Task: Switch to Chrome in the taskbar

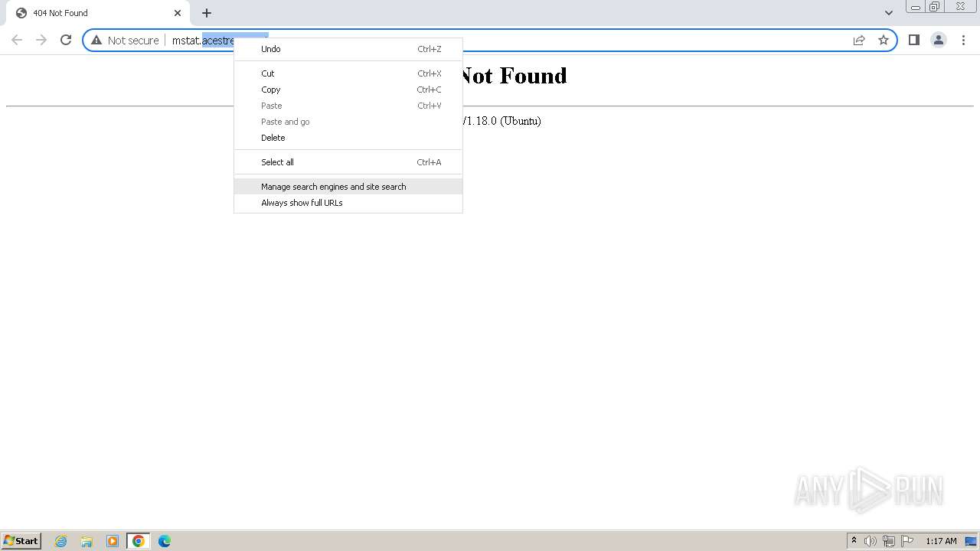Action: click(x=139, y=541)
